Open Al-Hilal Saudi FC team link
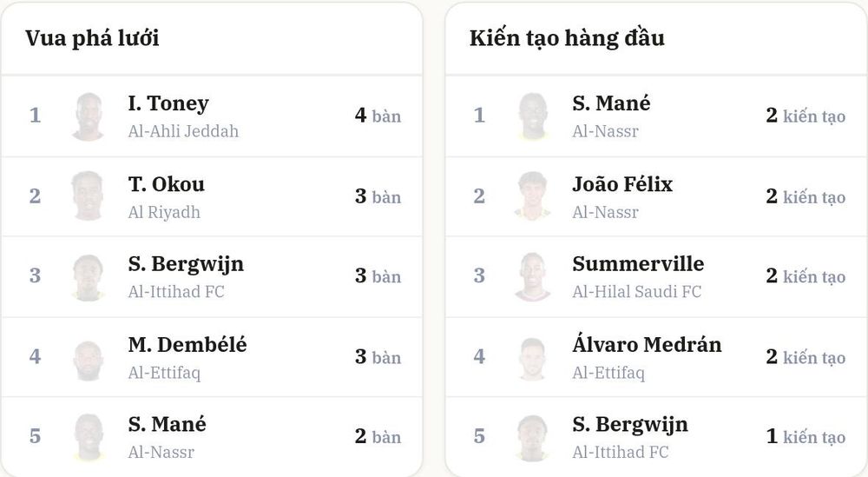Image resolution: width=868 pixels, height=477 pixels. click(636, 291)
